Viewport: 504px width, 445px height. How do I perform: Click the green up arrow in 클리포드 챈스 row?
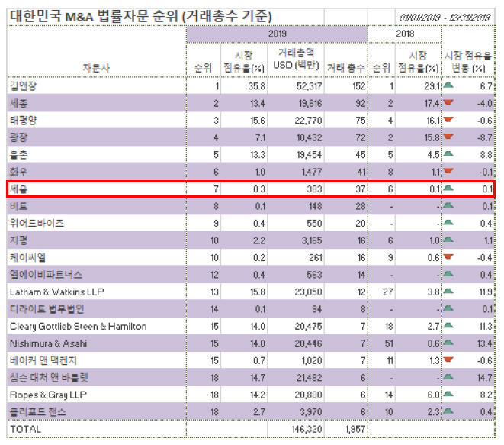pyautogui.click(x=448, y=411)
